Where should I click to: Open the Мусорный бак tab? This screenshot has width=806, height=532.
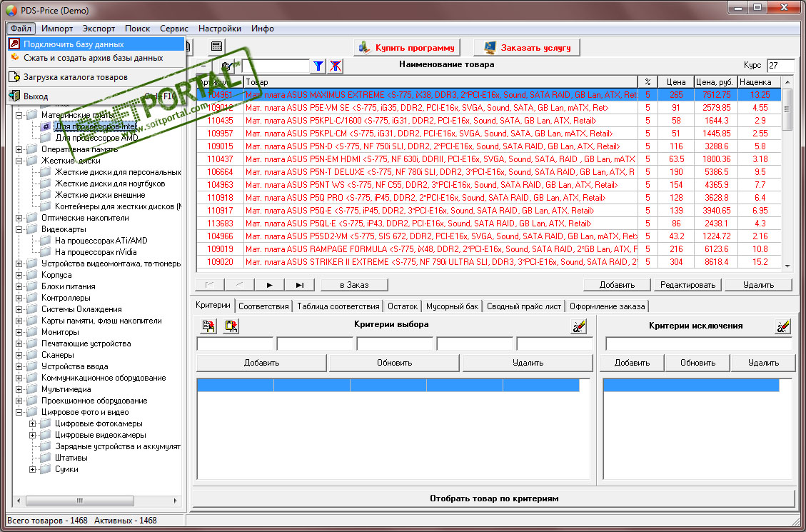[452, 306]
